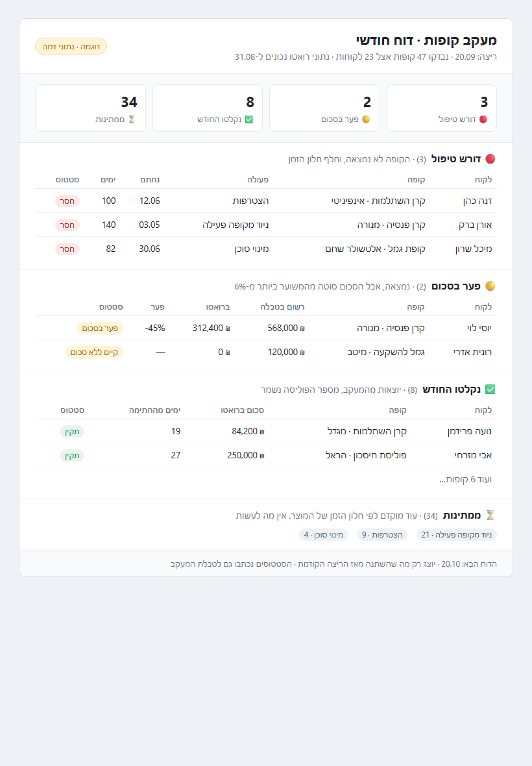Viewport: 532px width, 766px height.
Task: Click the hourglass icon in the ממתינות summary card
Action: click(132, 119)
